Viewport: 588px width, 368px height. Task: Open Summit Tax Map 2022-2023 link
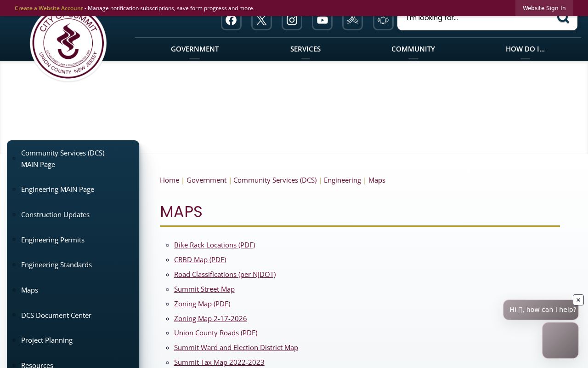[219, 362]
